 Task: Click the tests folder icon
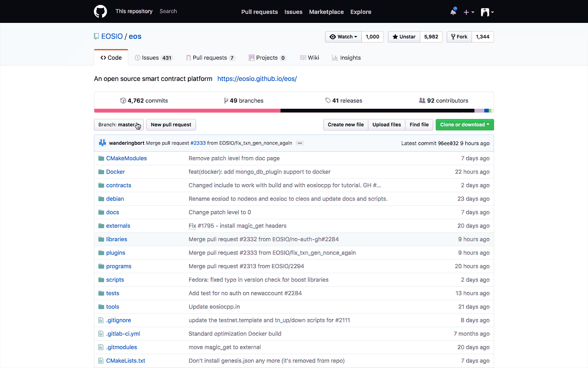[x=101, y=293]
